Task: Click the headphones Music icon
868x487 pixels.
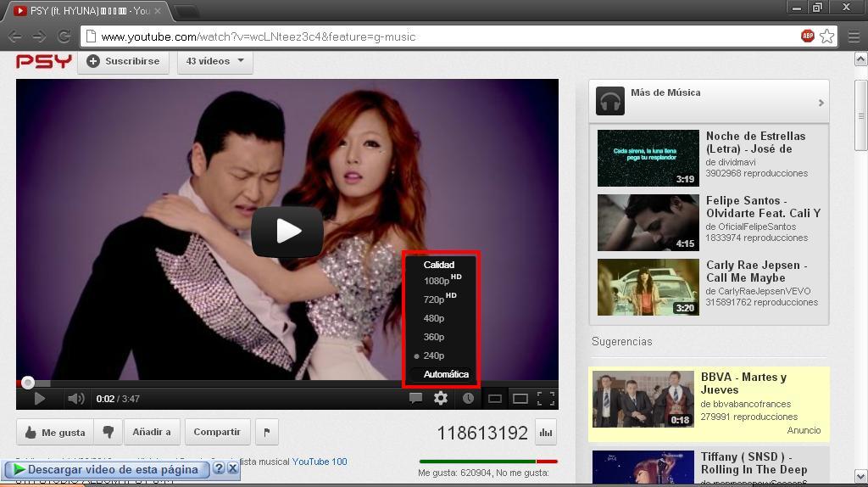Action: [x=610, y=102]
